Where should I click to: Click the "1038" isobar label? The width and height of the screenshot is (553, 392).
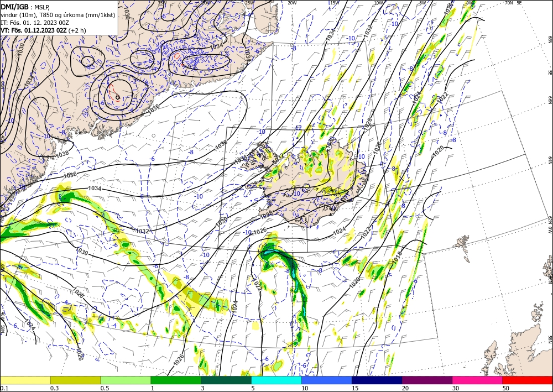pos(62,154)
